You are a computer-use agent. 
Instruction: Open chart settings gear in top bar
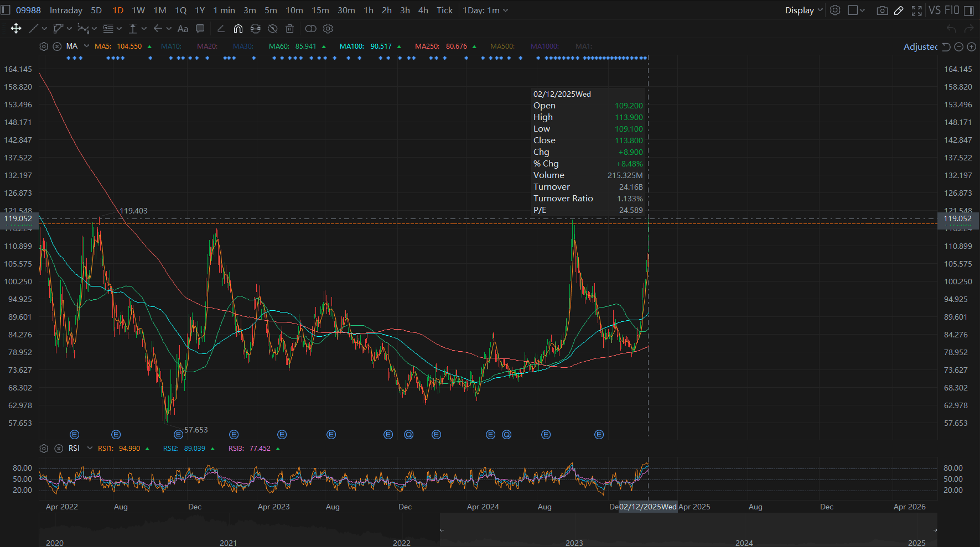(x=835, y=10)
